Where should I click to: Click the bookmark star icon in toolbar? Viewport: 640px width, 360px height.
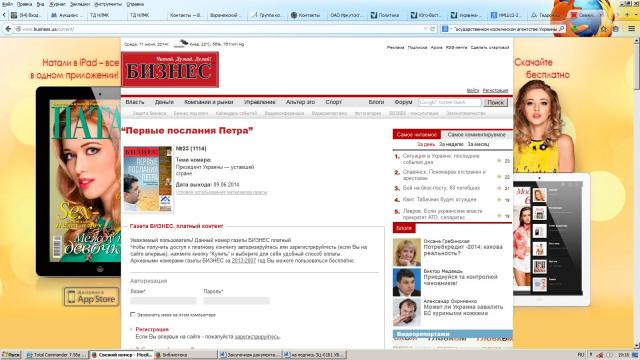click(604, 29)
